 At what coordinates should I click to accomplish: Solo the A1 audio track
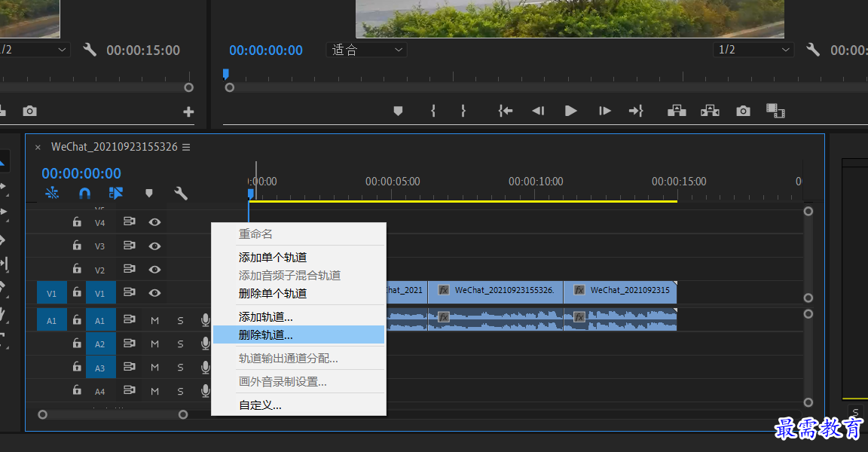(x=180, y=320)
